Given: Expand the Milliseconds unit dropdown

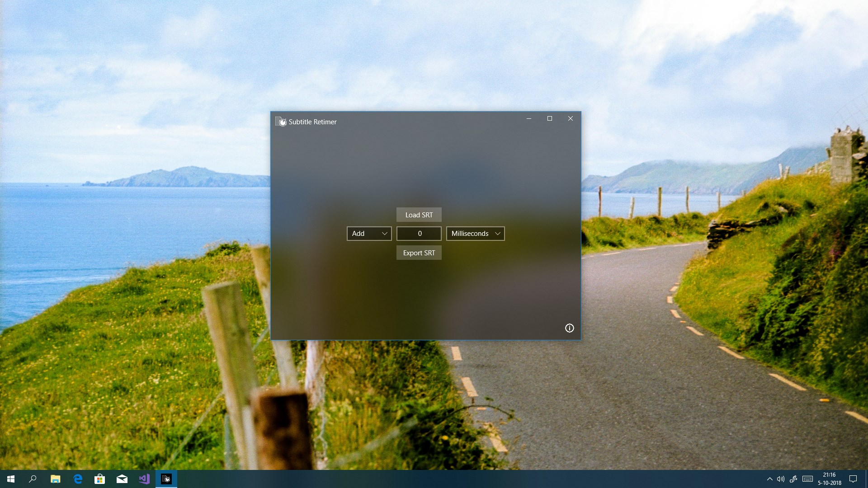Looking at the screenshot, I should [475, 234].
